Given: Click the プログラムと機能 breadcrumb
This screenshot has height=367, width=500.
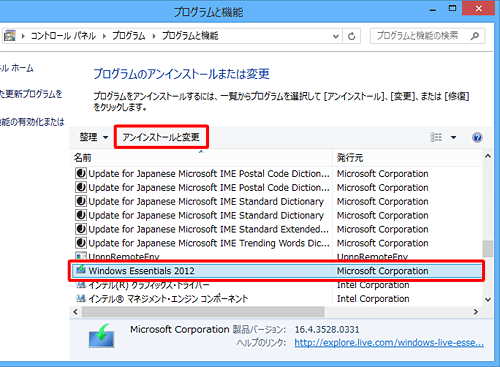Looking at the screenshot, I should tap(190, 36).
